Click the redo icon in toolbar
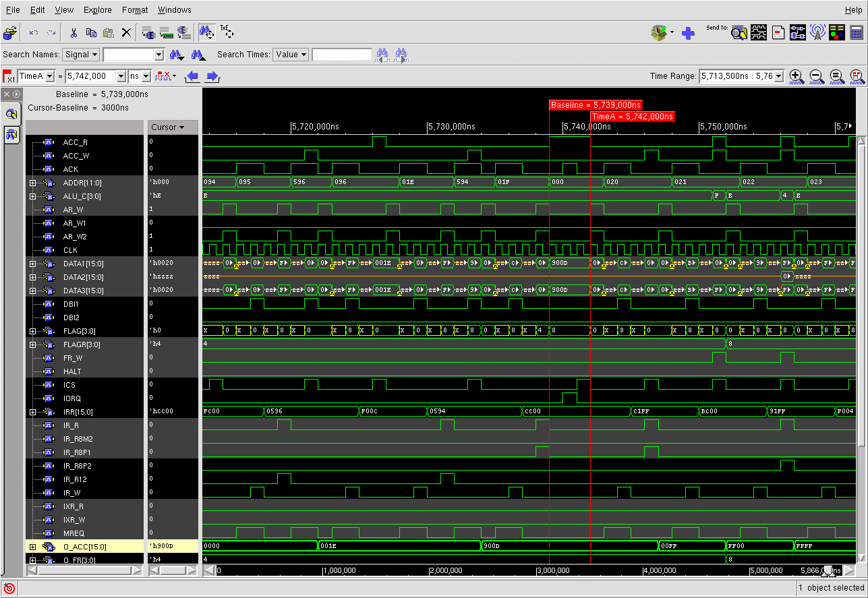The image size is (868, 598). (51, 32)
